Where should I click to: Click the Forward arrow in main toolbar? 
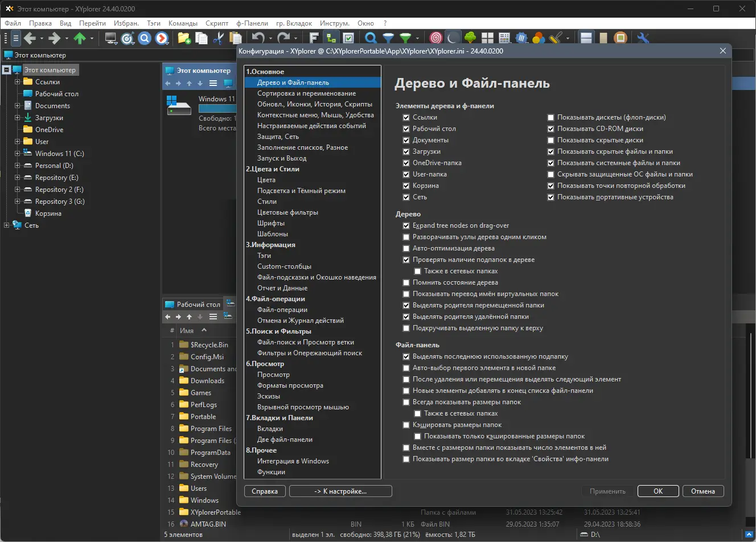(54, 38)
